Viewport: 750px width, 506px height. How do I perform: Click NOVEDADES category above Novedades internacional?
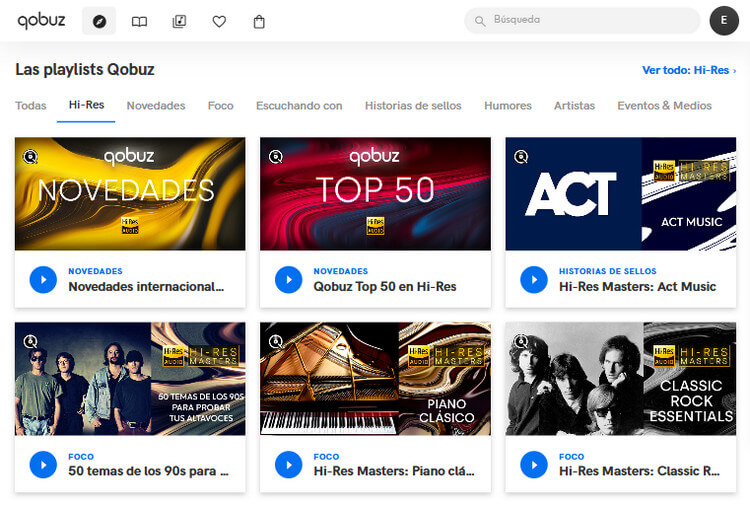[x=95, y=271]
